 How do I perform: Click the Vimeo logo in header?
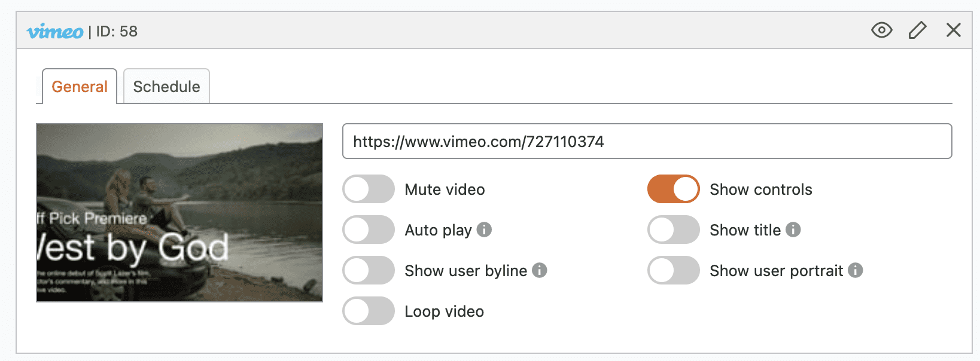(x=55, y=31)
